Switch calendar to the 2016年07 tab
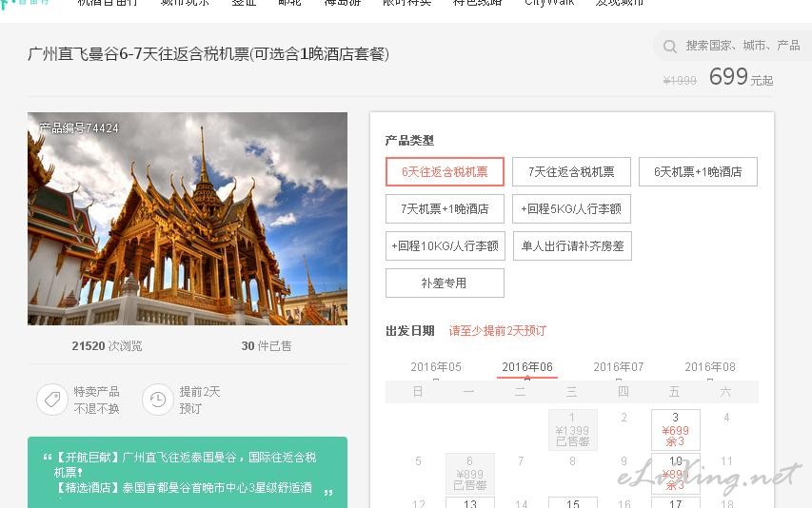 click(x=619, y=367)
